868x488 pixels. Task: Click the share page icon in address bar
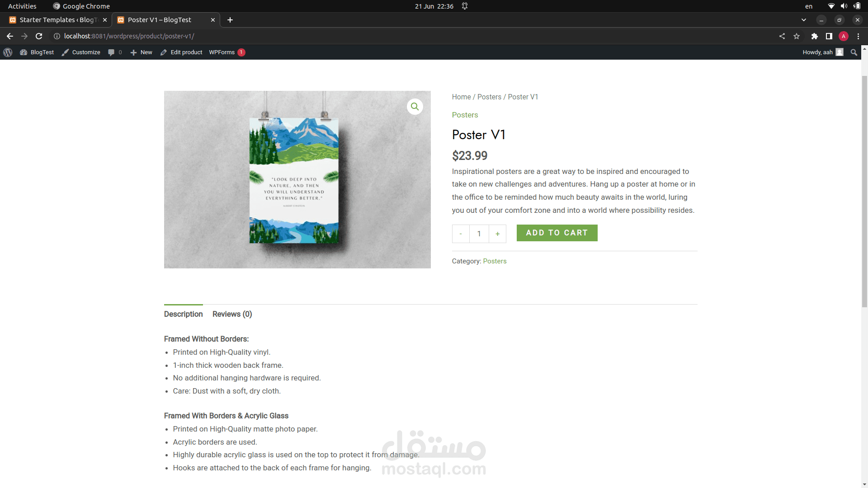pyautogui.click(x=782, y=36)
